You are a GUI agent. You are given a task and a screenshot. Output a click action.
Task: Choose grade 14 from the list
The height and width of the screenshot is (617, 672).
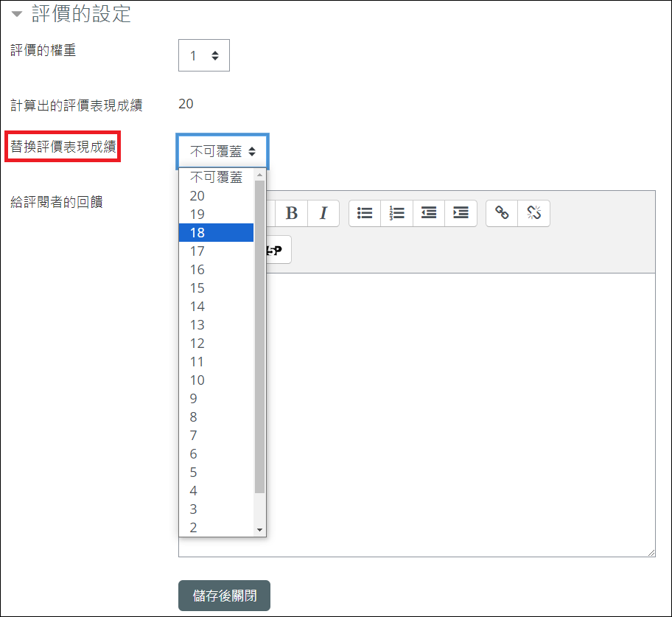[216, 306]
